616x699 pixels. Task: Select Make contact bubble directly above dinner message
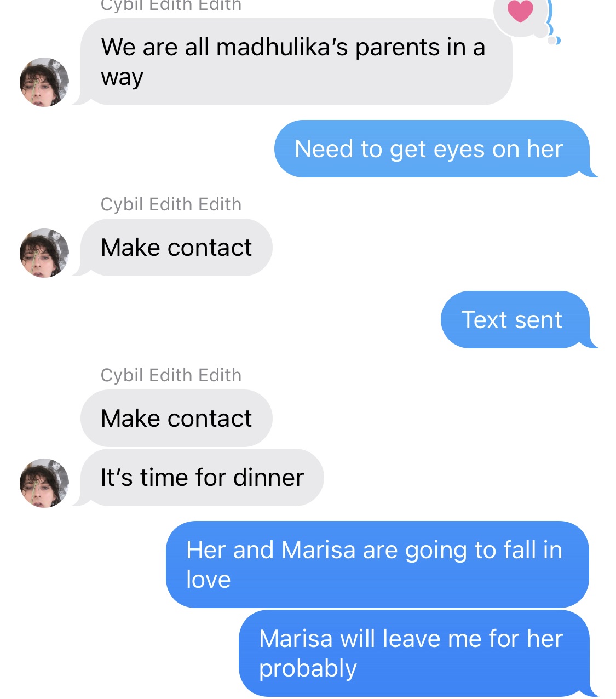tap(176, 419)
